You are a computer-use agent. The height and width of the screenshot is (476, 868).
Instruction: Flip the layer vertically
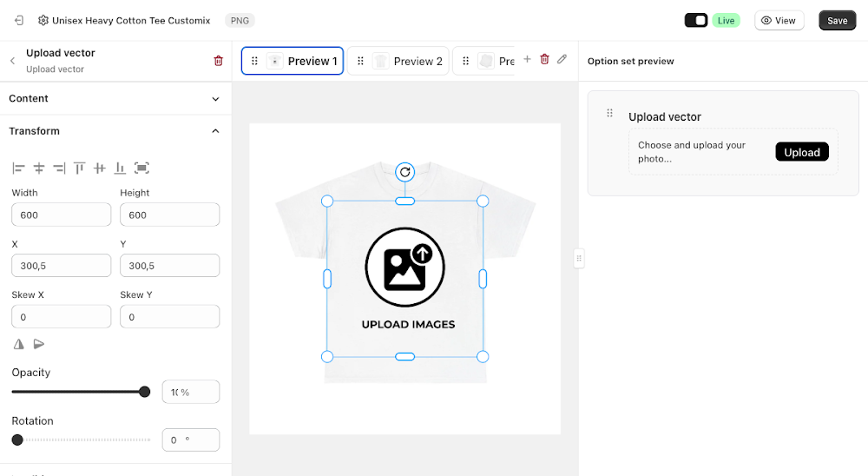[x=39, y=344]
